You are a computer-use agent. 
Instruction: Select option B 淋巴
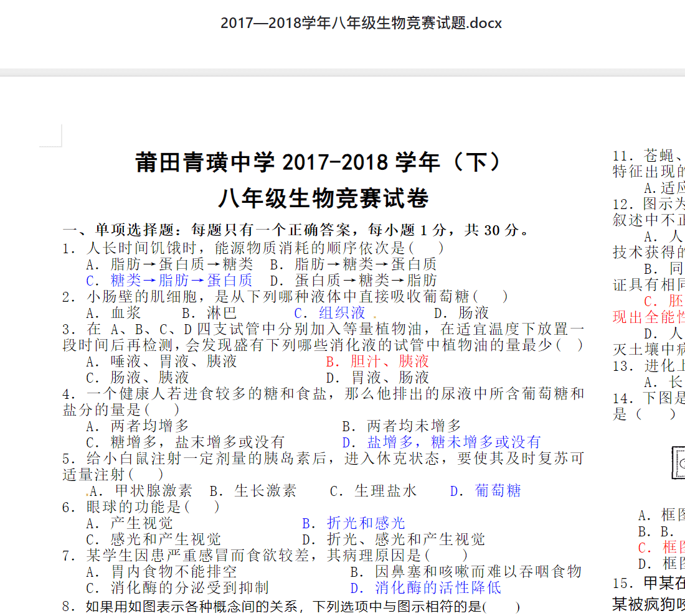click(x=209, y=312)
